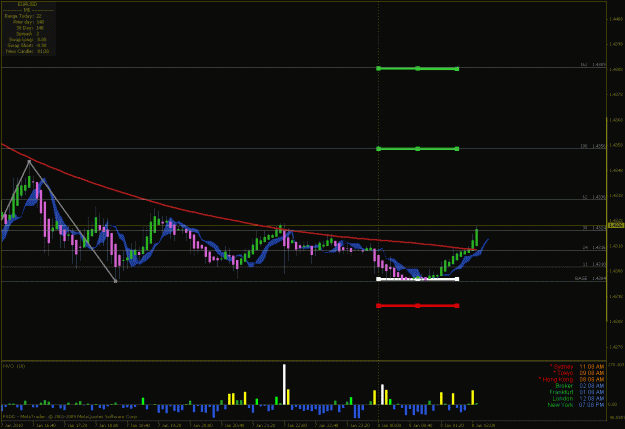Click the Sydney session clock entry
The image size is (625, 429).
(577, 366)
